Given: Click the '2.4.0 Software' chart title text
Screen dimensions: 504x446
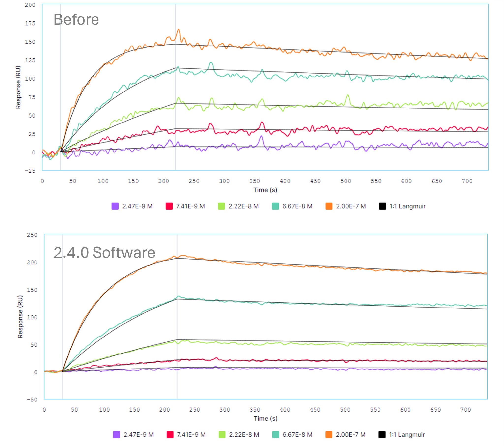Looking at the screenshot, I should tap(104, 253).
